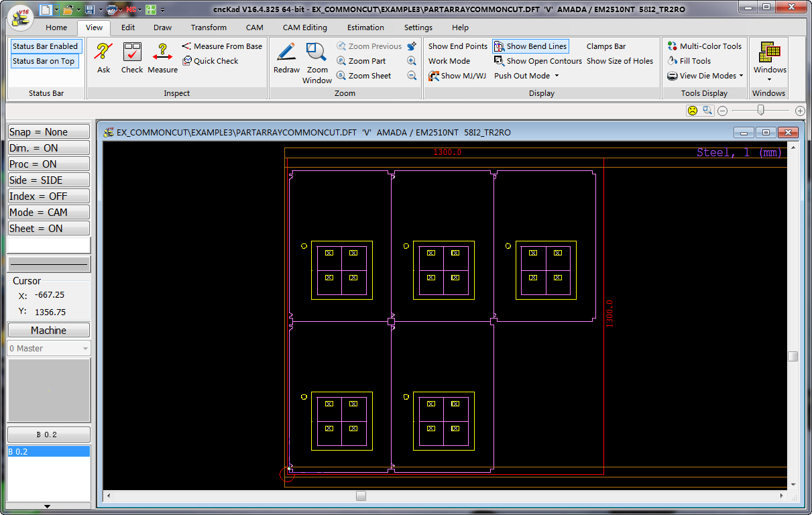The image size is (812, 515).
Task: Open Push Out Mode dropdown
Action: 526,76
